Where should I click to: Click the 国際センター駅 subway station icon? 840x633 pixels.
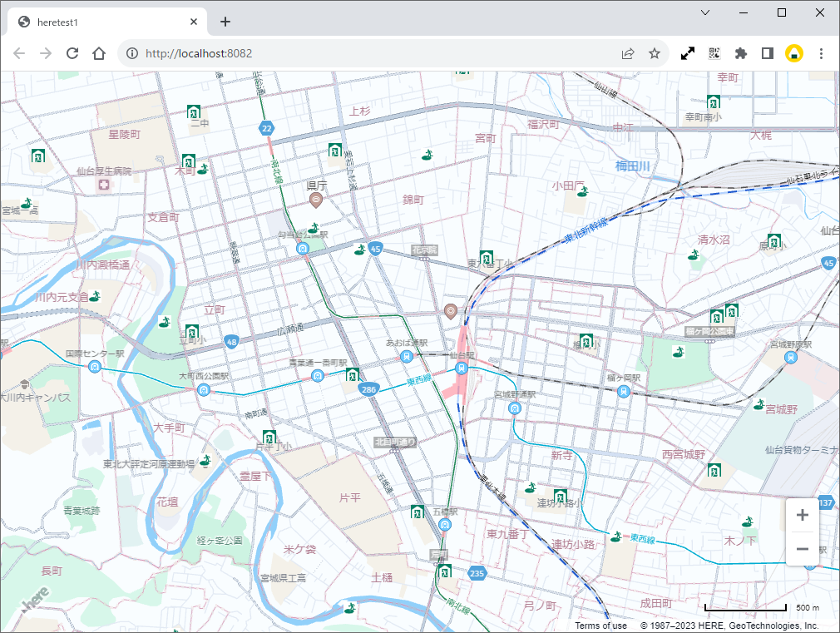click(x=95, y=367)
